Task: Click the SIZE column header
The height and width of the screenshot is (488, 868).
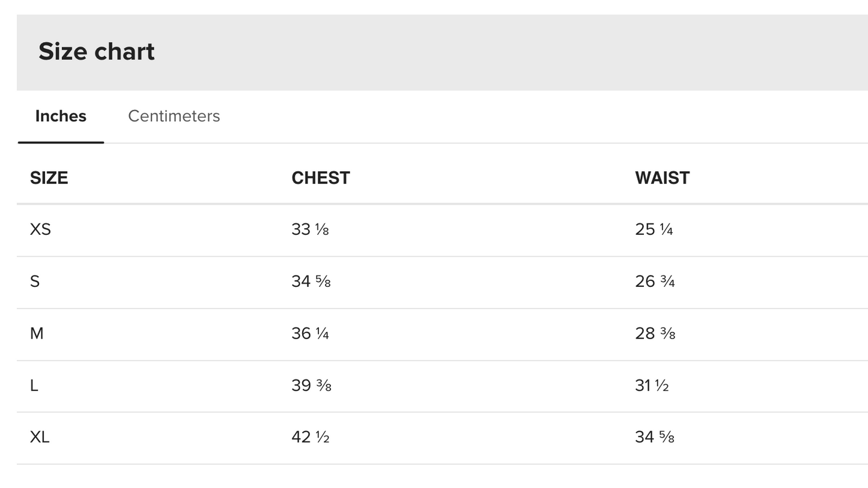Action: [49, 178]
